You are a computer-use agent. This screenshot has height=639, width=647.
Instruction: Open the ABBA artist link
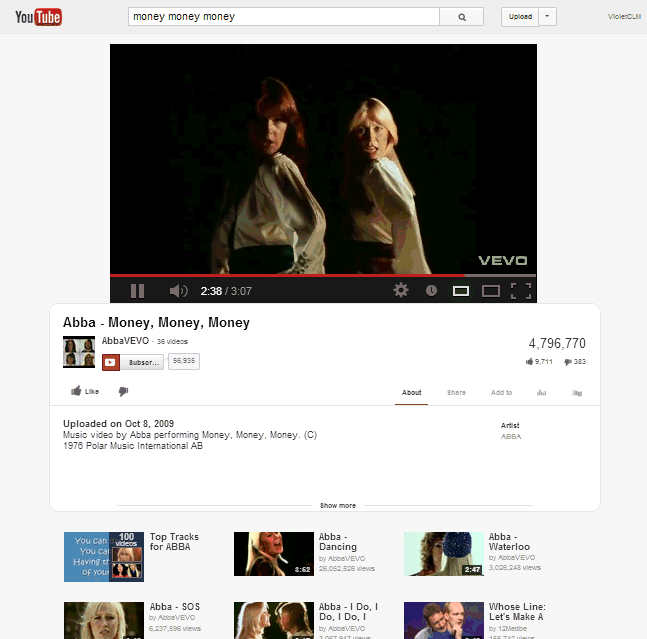tap(511, 436)
